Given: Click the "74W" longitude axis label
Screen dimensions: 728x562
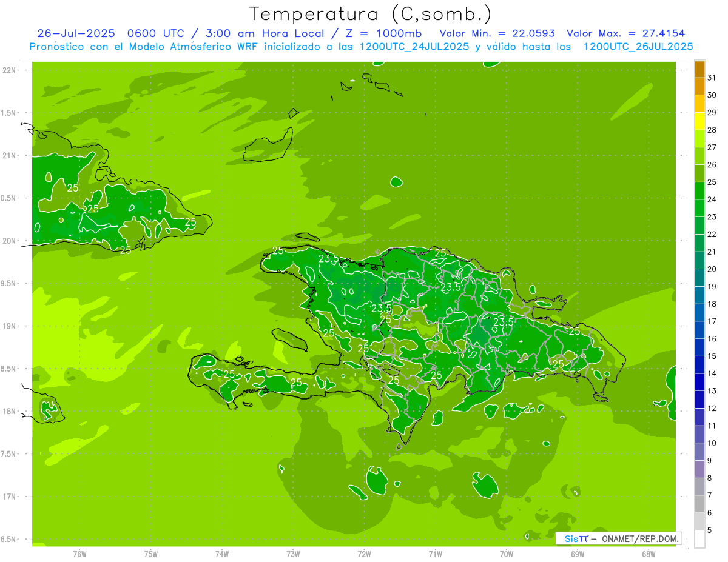Looking at the screenshot, I should [222, 554].
